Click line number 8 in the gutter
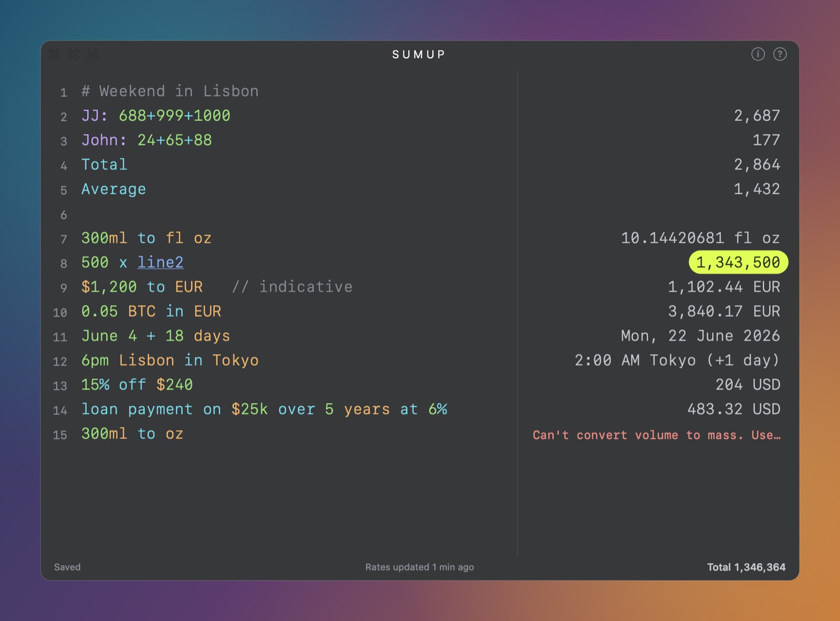840x621 pixels. click(64, 263)
